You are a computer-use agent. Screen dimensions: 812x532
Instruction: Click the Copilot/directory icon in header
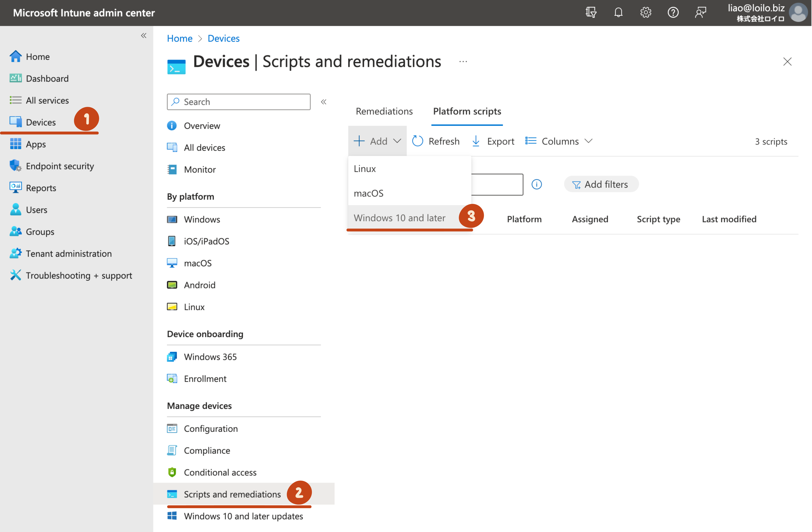(x=591, y=13)
